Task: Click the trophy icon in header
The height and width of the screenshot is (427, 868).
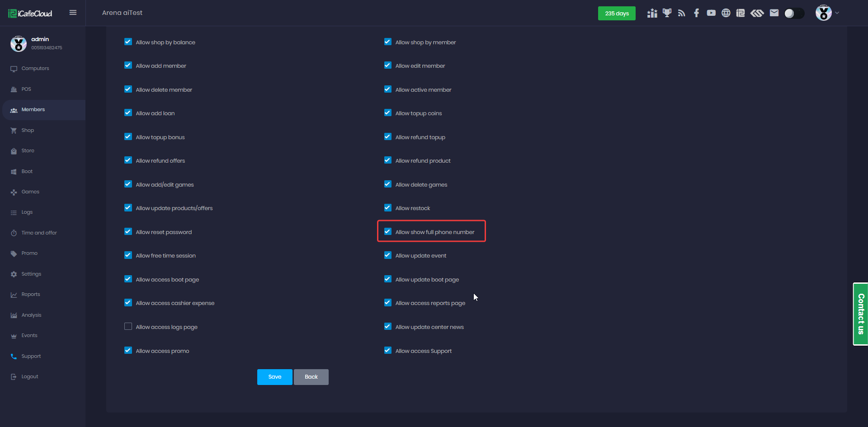Action: point(667,13)
